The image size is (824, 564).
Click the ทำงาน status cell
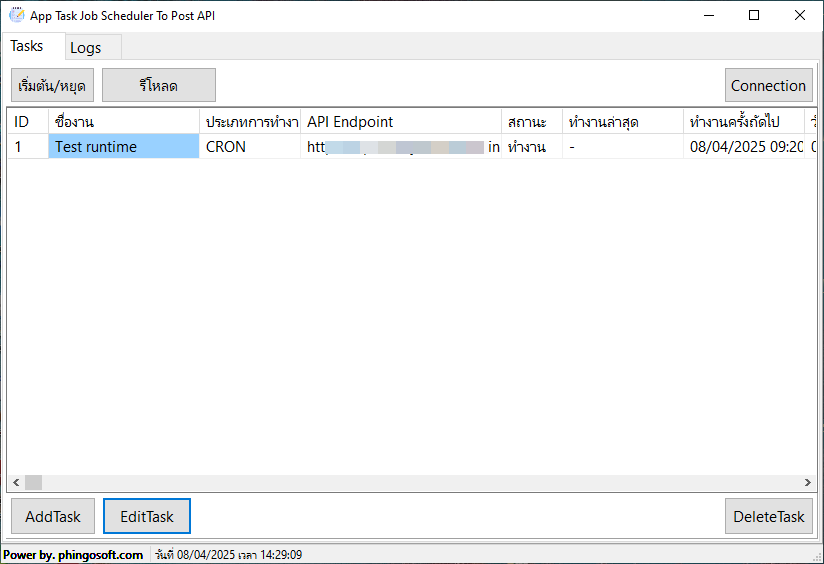[532, 147]
